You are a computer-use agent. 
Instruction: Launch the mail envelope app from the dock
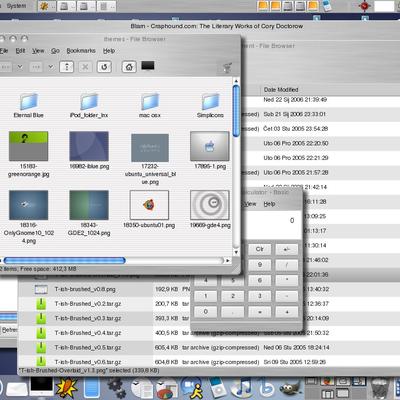tap(17, 389)
